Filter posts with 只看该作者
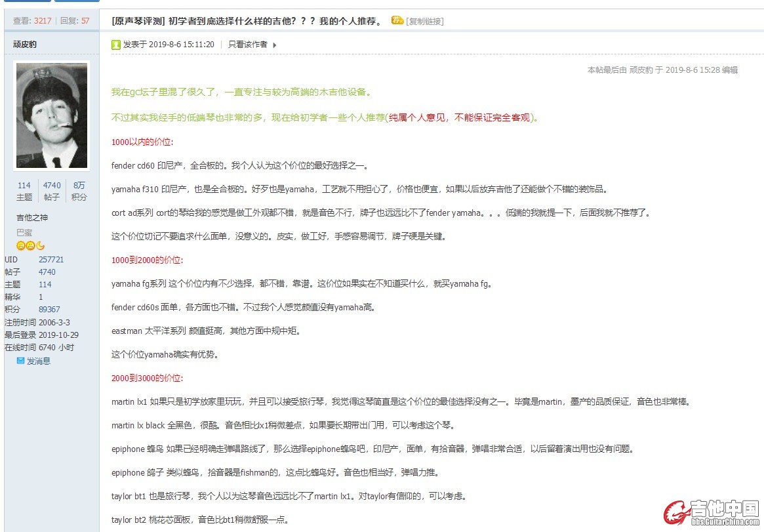The height and width of the screenshot is (532, 764). 247,45
